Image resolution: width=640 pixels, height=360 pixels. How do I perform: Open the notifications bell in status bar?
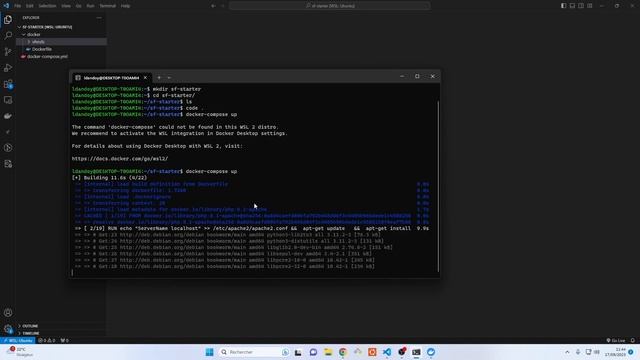click(x=633, y=340)
